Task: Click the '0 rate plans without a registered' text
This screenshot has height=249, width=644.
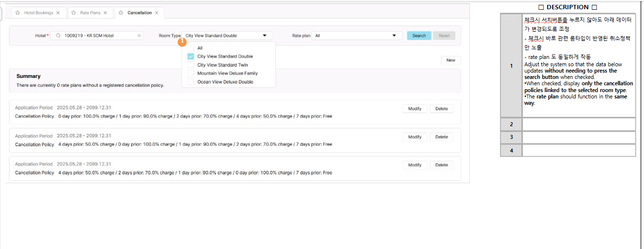Action: 90,85
